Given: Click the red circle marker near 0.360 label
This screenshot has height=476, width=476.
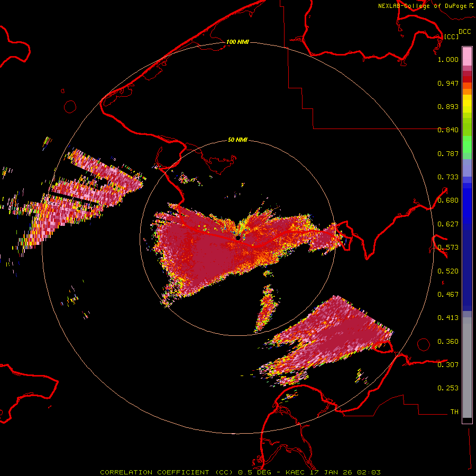Looking at the screenshot, I should tap(424, 344).
